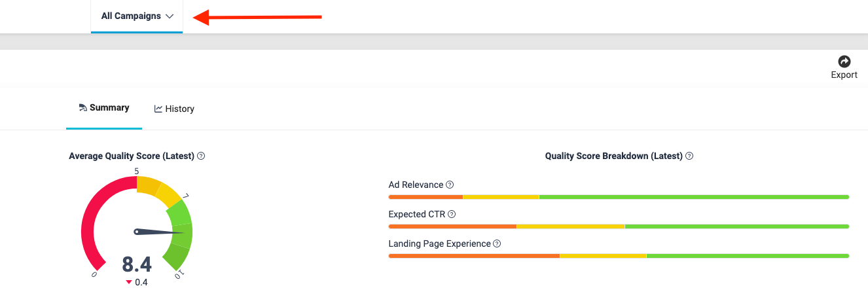This screenshot has height=307, width=868.
Task: Click the Export text label
Action: coord(844,75)
